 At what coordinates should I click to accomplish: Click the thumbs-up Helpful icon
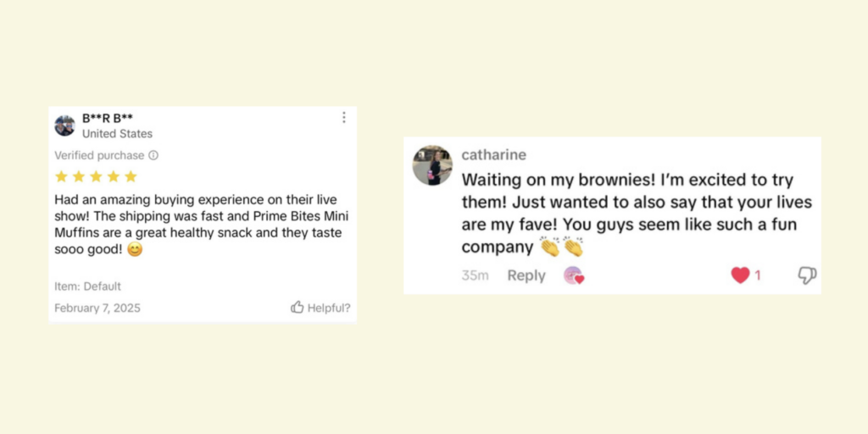(x=298, y=307)
